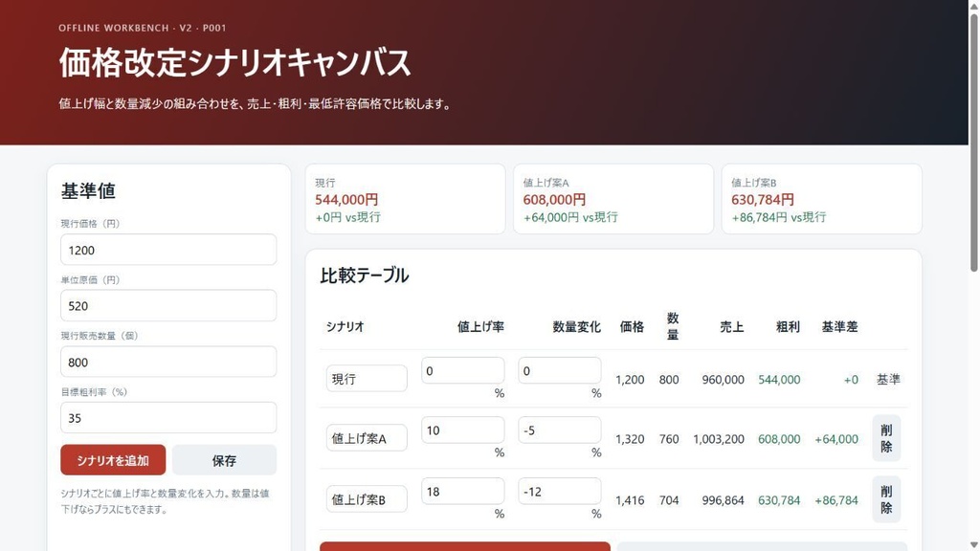Change 値上げ案A quantity change of -5
980x551 pixels.
coord(559,430)
